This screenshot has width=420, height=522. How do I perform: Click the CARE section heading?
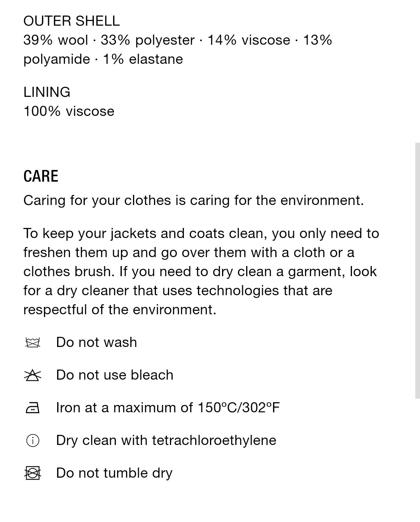click(x=41, y=176)
